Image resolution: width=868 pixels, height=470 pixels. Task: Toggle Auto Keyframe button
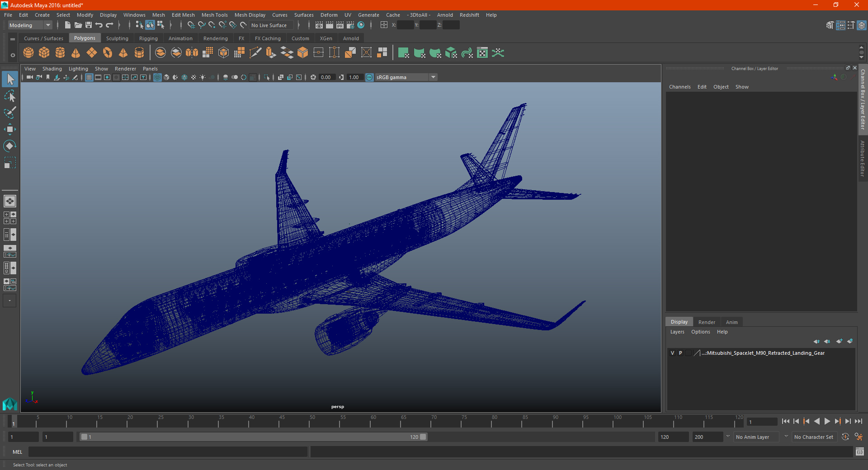(x=845, y=437)
